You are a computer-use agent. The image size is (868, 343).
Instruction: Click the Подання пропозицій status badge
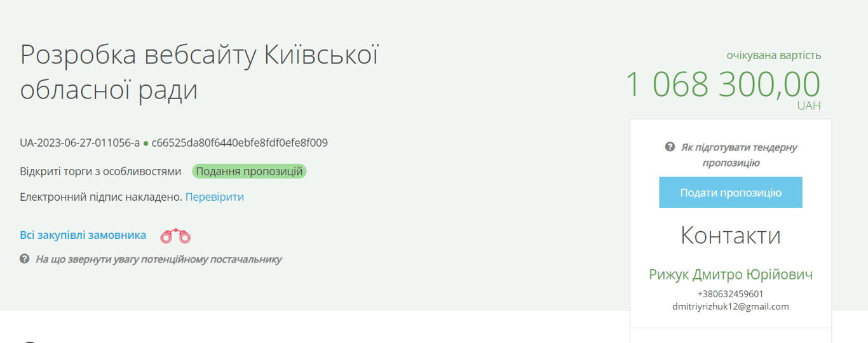pos(249,171)
